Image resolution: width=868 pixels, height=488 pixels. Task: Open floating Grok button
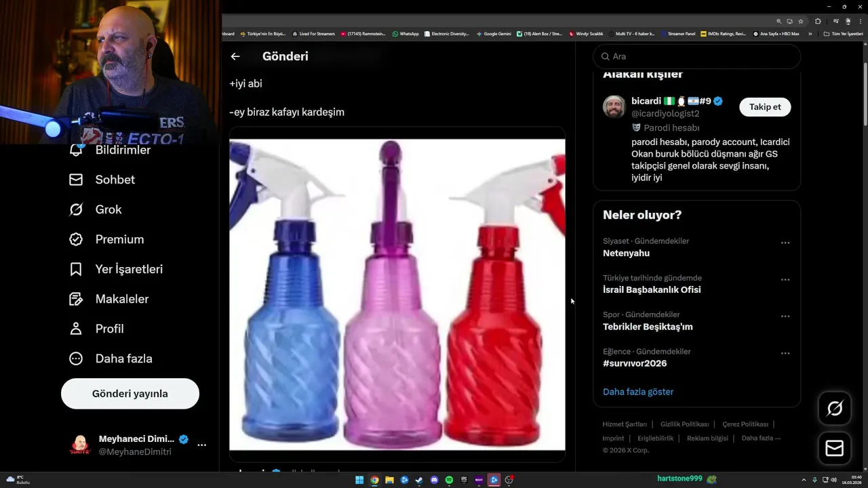click(x=835, y=408)
